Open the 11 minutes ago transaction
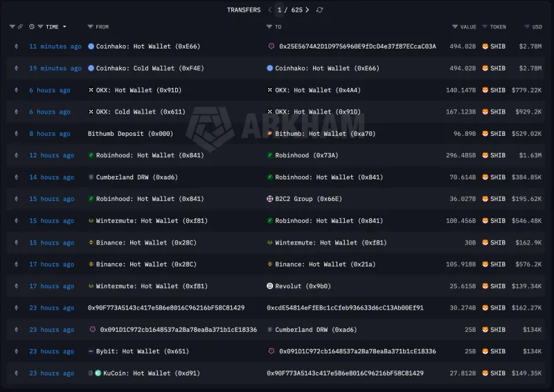 pyautogui.click(x=55, y=46)
